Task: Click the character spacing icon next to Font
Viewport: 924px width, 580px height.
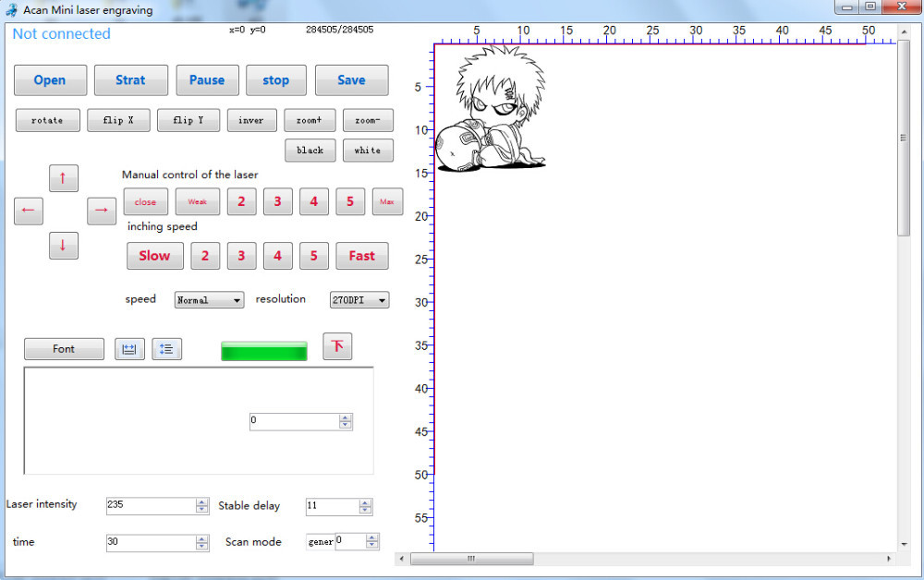Action: (x=129, y=349)
